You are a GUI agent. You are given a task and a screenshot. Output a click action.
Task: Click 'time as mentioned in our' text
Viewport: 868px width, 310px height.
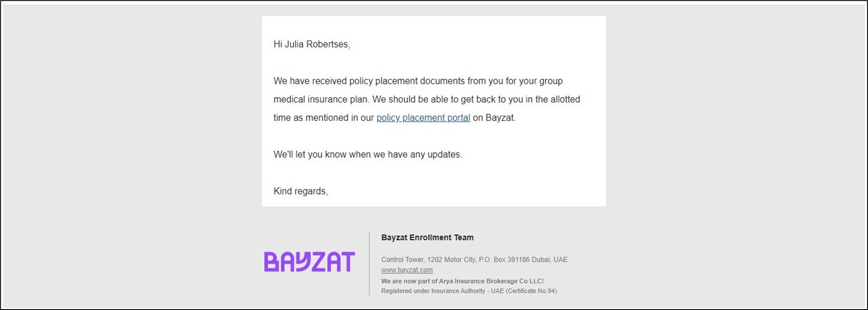point(324,118)
